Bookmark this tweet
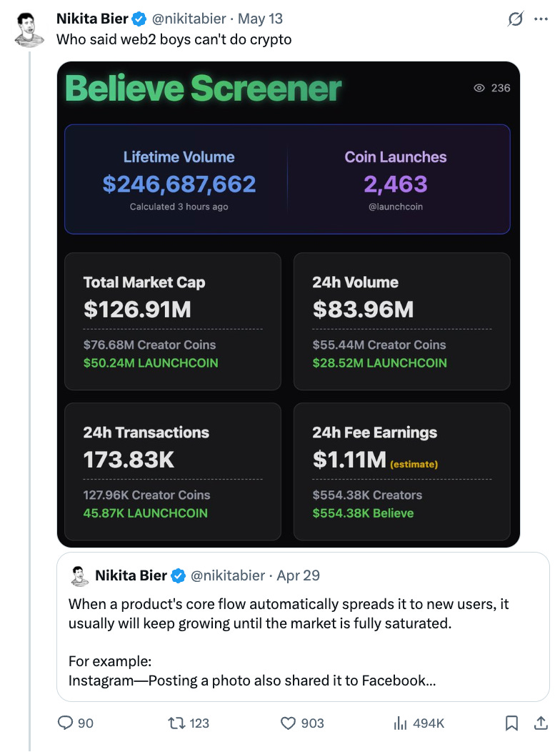The width and height of the screenshot is (560, 752). tap(511, 723)
